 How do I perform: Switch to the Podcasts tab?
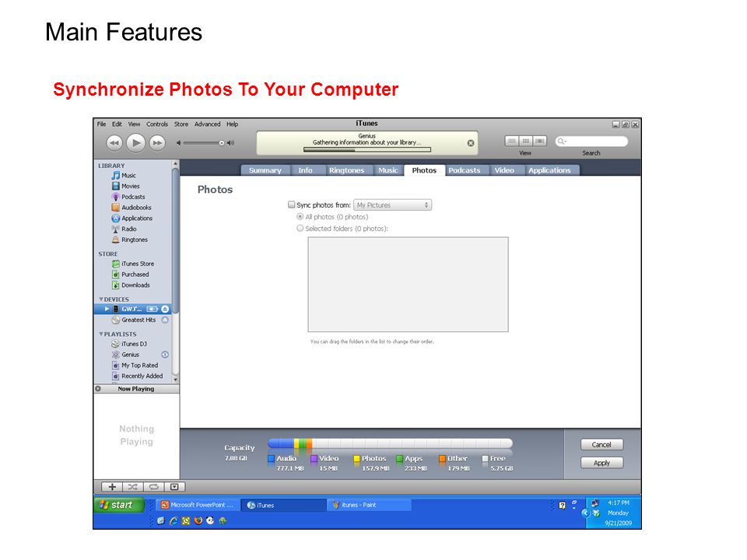[x=465, y=170]
